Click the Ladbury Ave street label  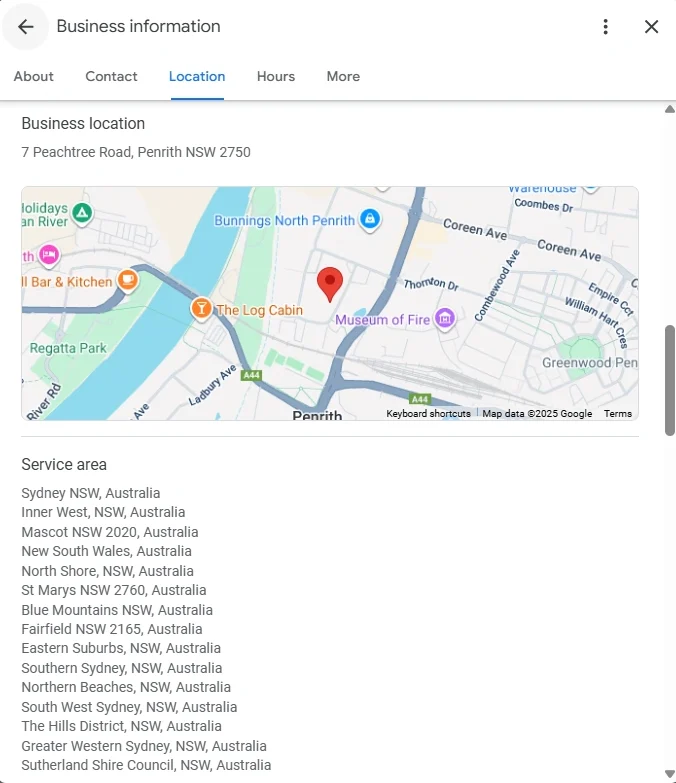212,385
